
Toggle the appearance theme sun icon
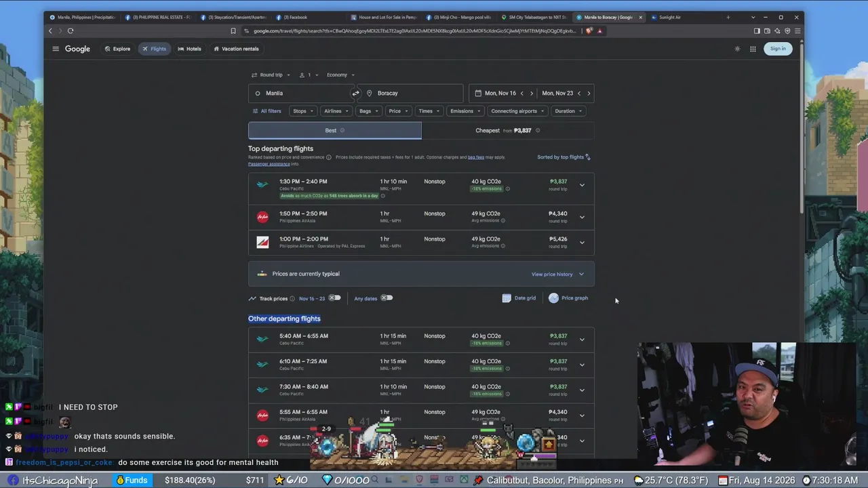click(737, 49)
